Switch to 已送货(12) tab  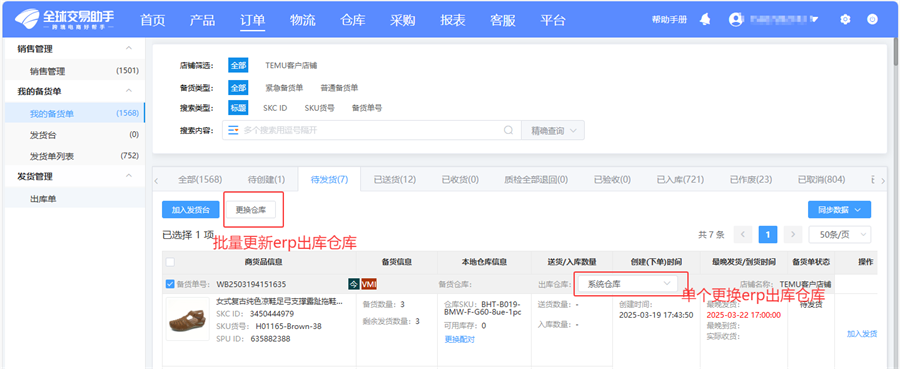click(394, 180)
